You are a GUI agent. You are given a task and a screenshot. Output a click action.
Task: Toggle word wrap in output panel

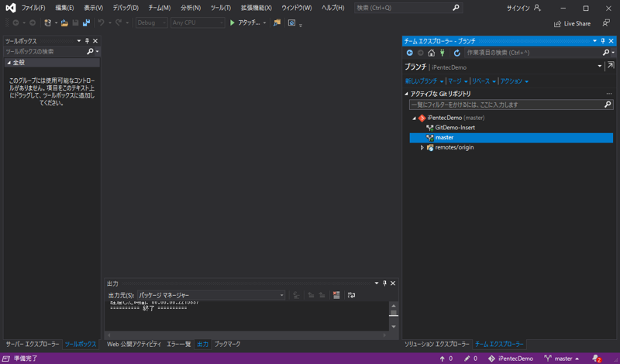351,295
